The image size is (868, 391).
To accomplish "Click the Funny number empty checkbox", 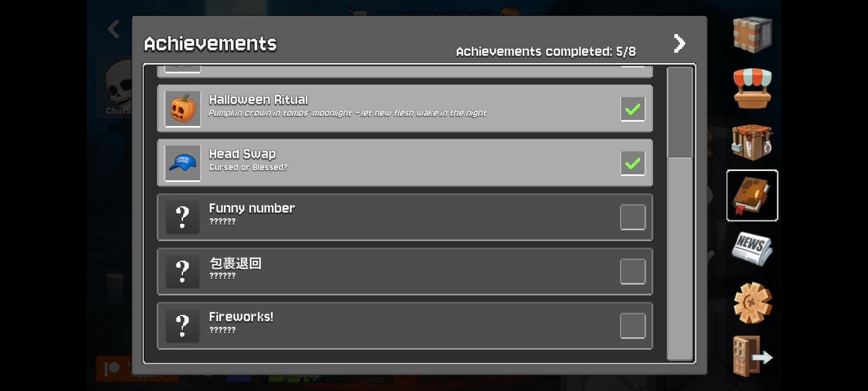I will [x=633, y=217].
